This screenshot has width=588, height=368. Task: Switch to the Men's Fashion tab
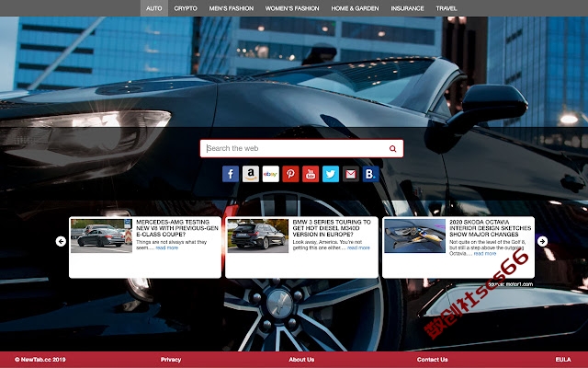click(232, 8)
